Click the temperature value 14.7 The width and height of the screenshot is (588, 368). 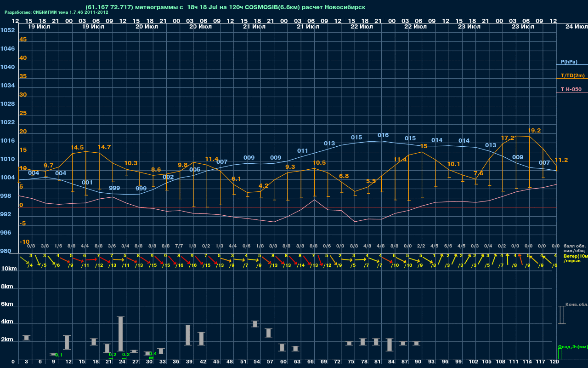(104, 147)
